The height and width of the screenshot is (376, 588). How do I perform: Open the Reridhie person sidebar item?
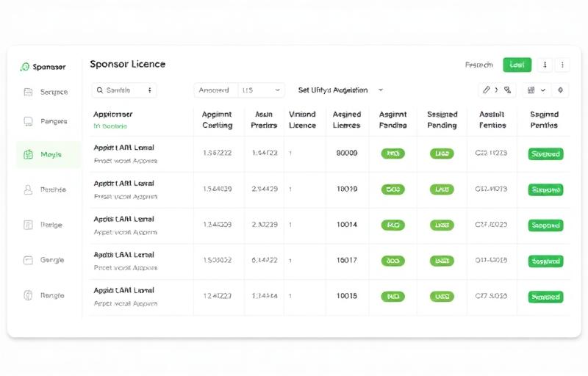coord(46,189)
